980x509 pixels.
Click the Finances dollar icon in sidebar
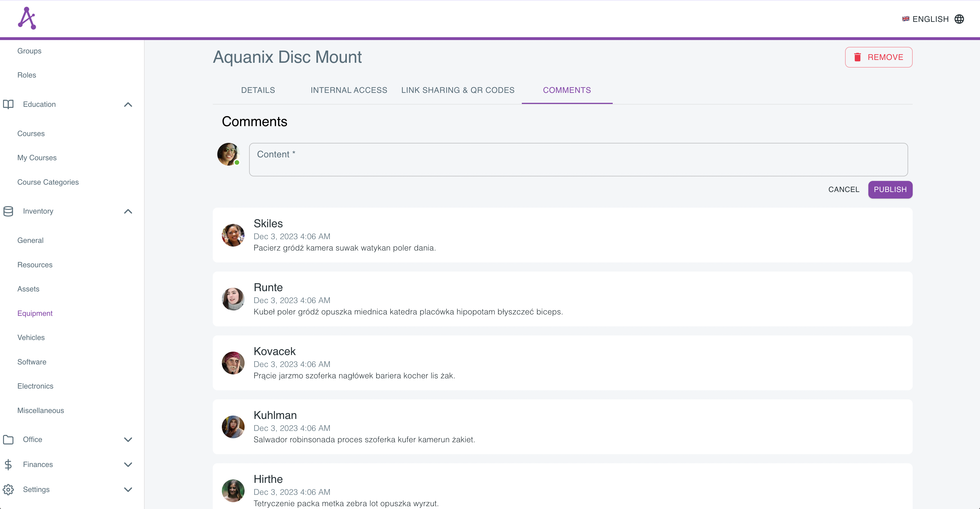coord(8,464)
